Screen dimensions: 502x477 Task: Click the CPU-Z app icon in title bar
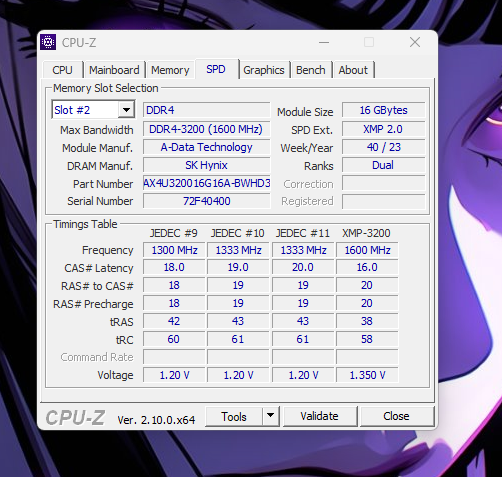coord(48,42)
